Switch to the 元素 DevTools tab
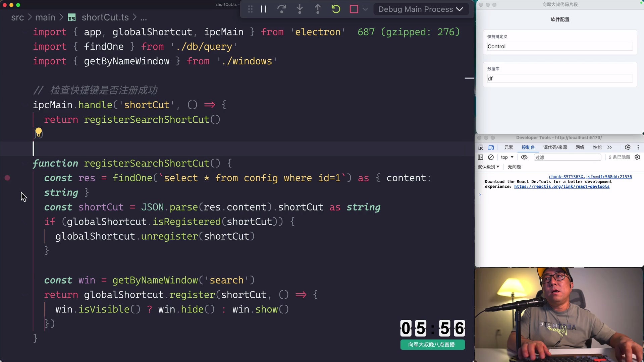 pos(508,147)
